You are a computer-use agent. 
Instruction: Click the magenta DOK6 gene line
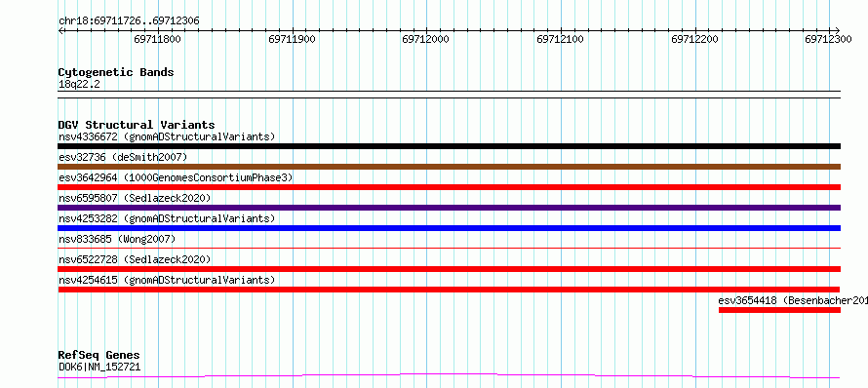click(x=449, y=376)
